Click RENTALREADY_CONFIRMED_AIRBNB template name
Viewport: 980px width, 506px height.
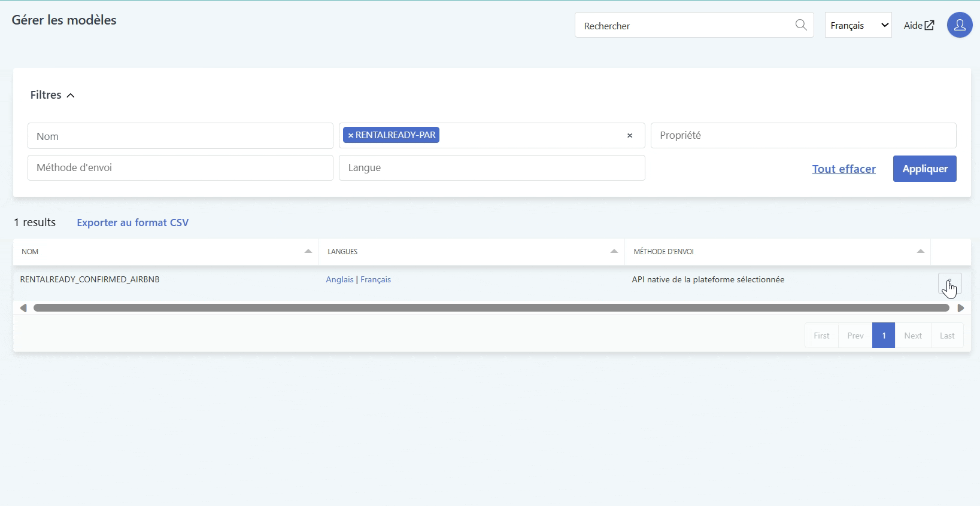[90, 279]
